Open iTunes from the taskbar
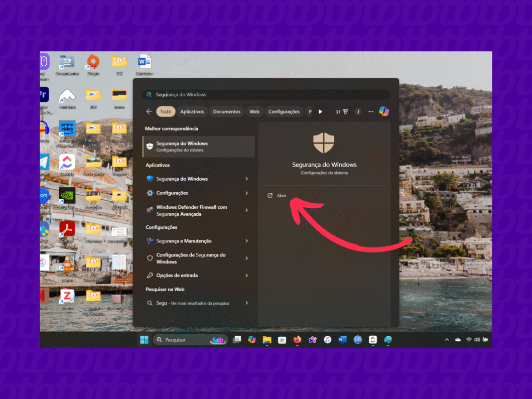This screenshot has height=399, width=532. click(x=327, y=340)
